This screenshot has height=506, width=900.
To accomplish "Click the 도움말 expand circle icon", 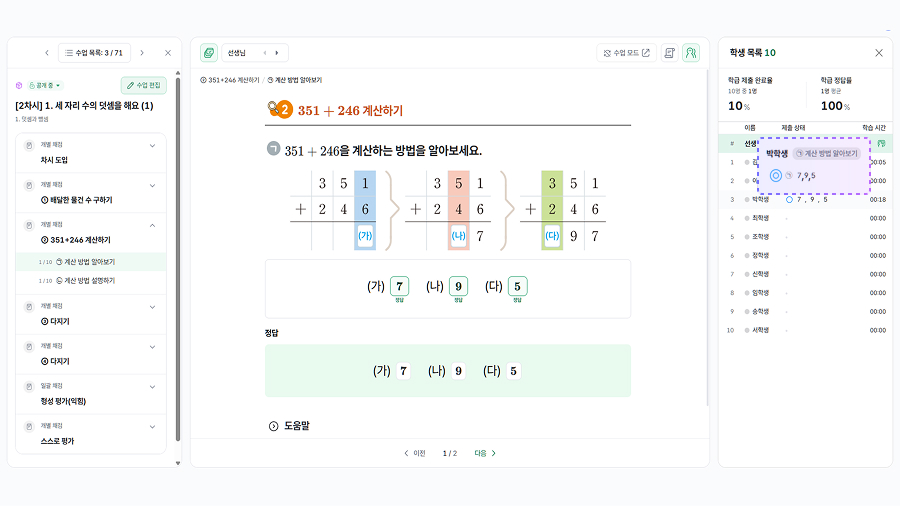I will (x=273, y=426).
